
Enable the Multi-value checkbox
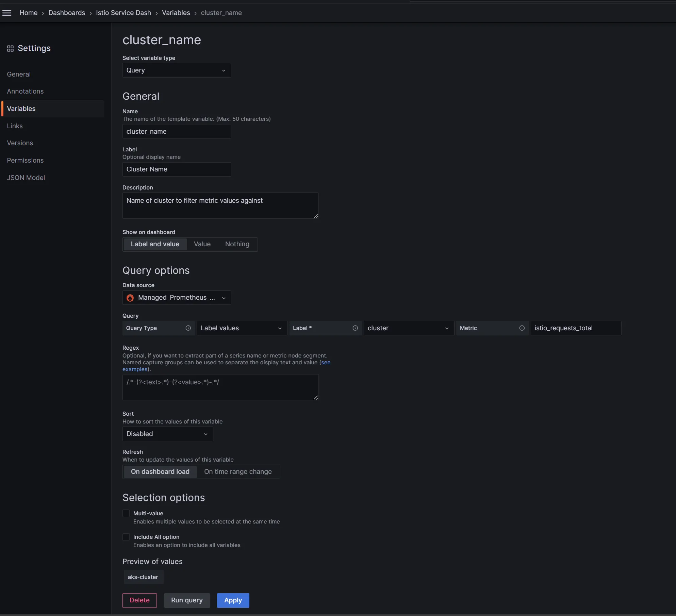pyautogui.click(x=126, y=513)
